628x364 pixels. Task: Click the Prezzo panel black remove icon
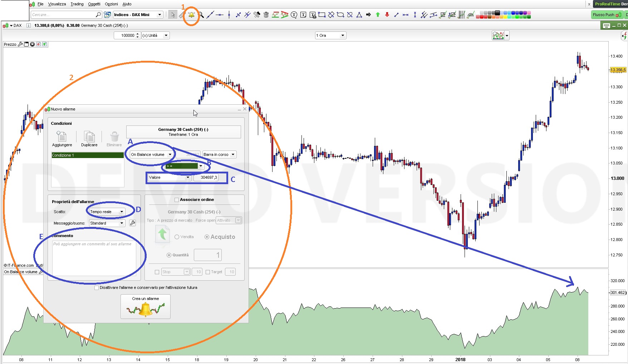pos(32,44)
